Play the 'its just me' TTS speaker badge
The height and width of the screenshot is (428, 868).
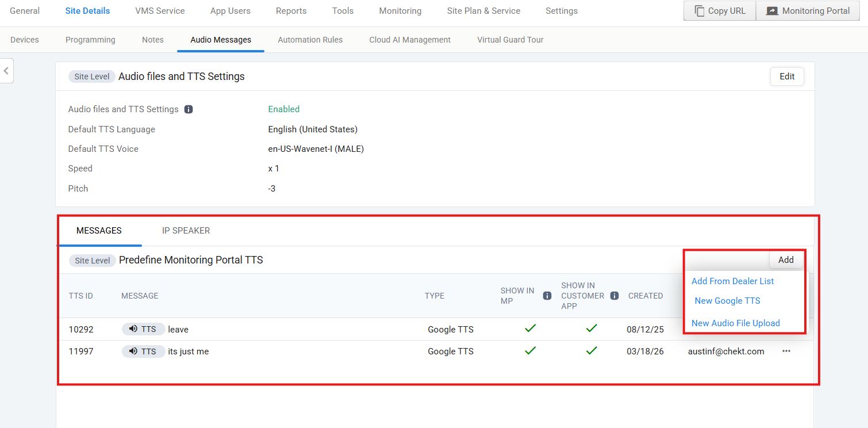point(143,351)
